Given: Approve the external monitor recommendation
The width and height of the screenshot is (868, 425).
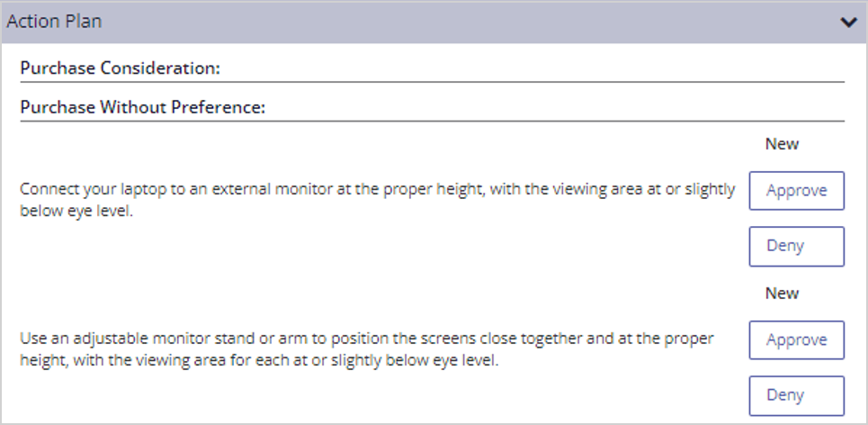Looking at the screenshot, I should click(x=797, y=191).
